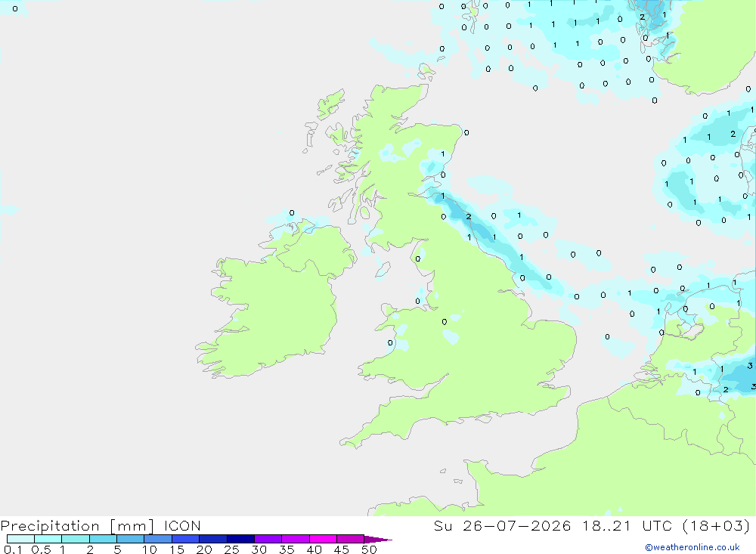Click the "(18+03)" forecast offset text
The image size is (756, 554).
tap(717, 526)
